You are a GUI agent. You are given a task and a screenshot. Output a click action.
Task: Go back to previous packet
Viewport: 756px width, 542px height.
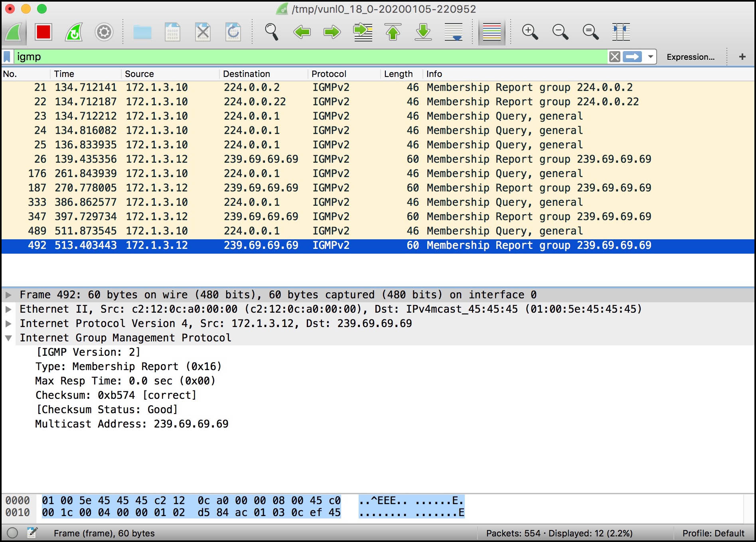302,32
